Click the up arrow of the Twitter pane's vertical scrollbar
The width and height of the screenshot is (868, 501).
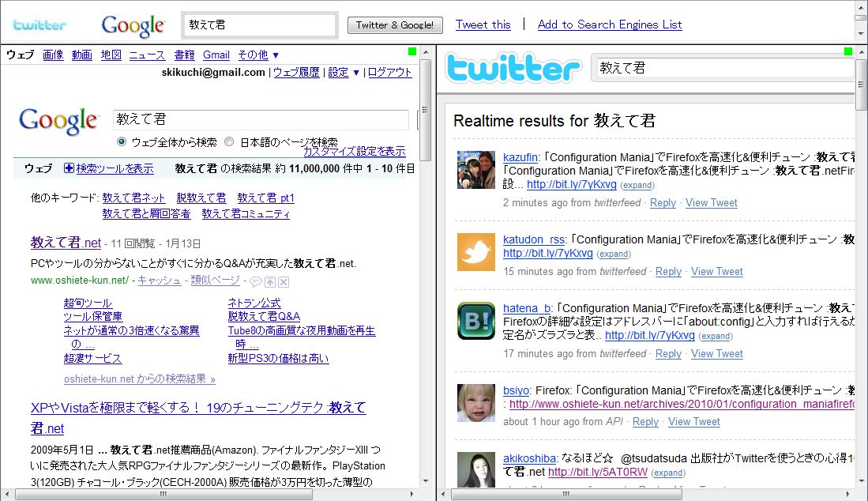[x=861, y=52]
